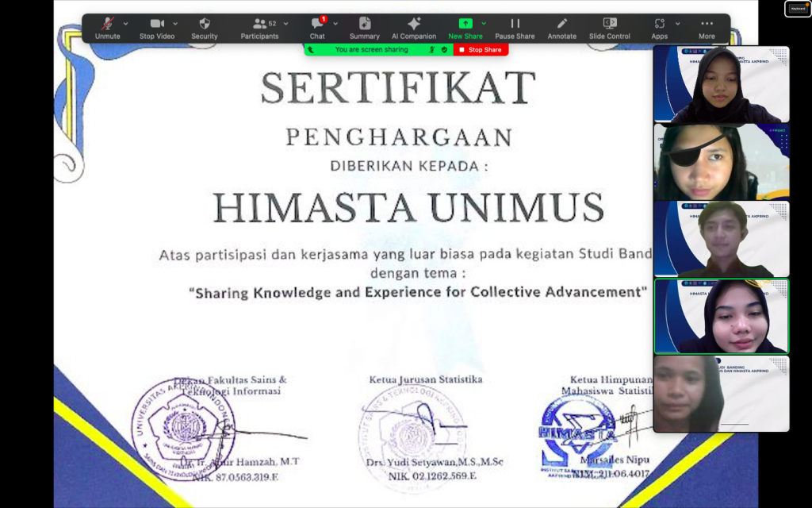Open the Security shield menu
Viewport: 812px width, 508px height.
205,28
